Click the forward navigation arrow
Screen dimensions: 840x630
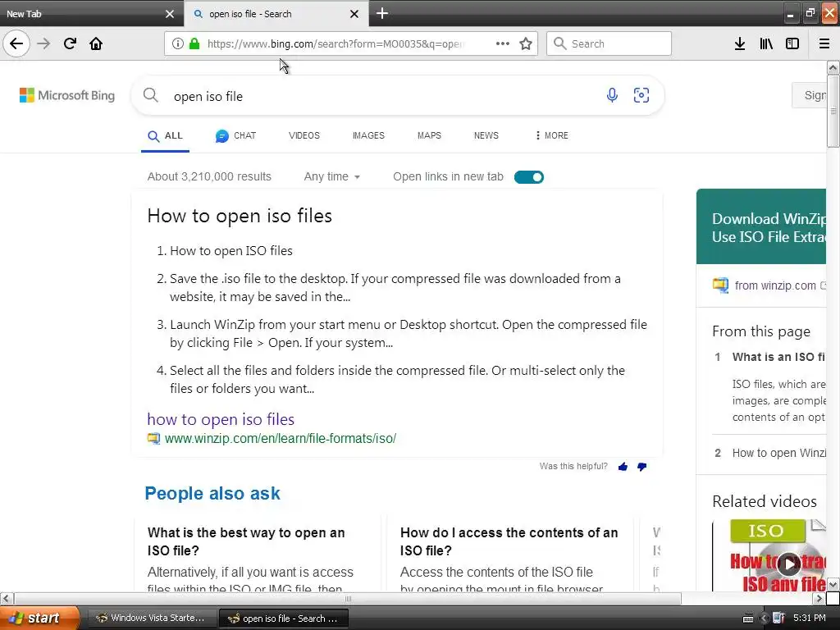pyautogui.click(x=43, y=43)
